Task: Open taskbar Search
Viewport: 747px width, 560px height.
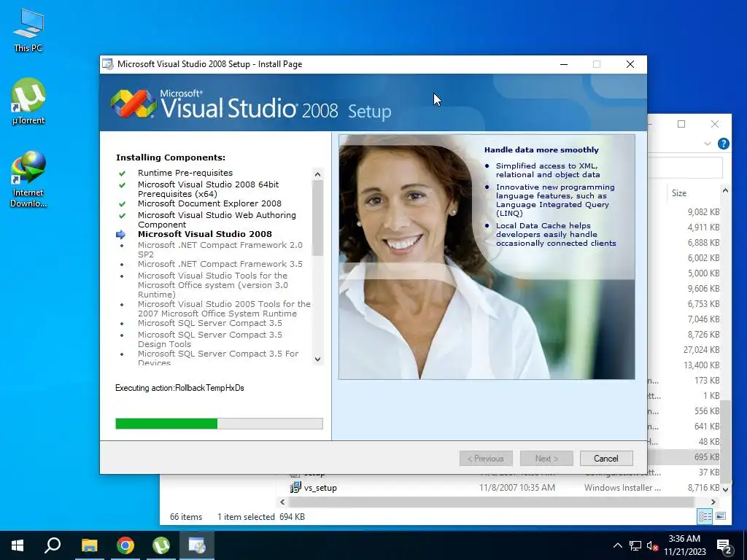Action: click(53, 545)
